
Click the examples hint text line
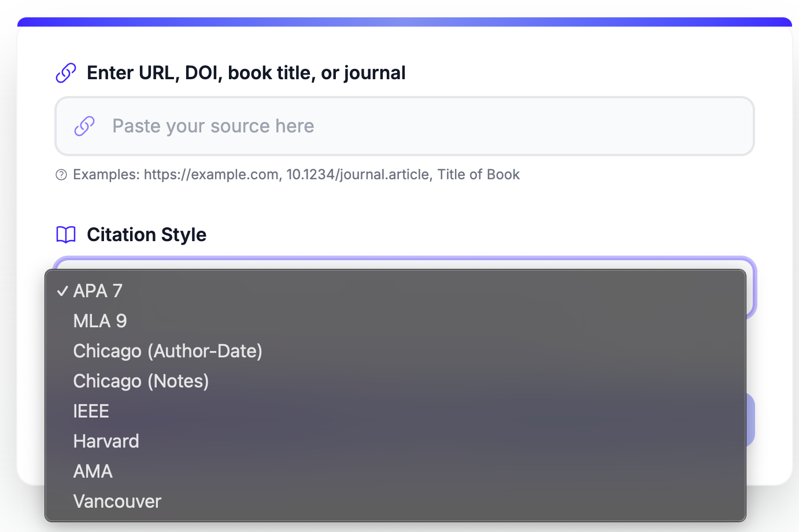point(296,175)
